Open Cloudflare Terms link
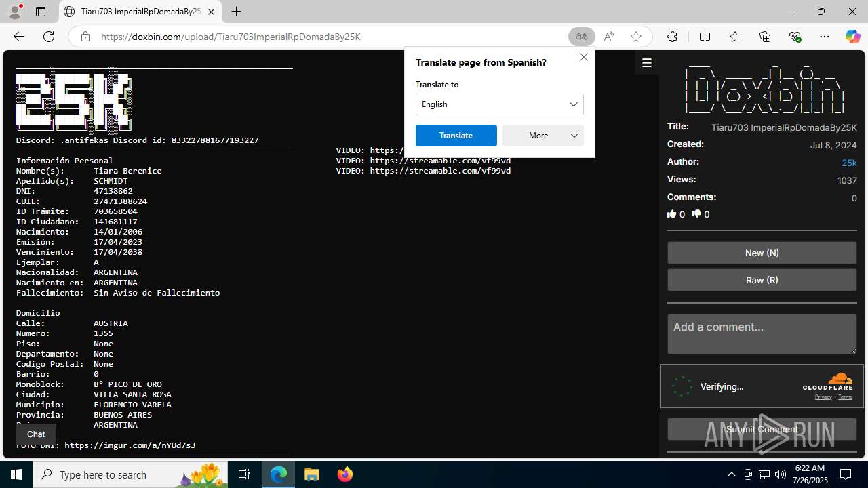Image resolution: width=868 pixels, height=488 pixels. click(845, 396)
